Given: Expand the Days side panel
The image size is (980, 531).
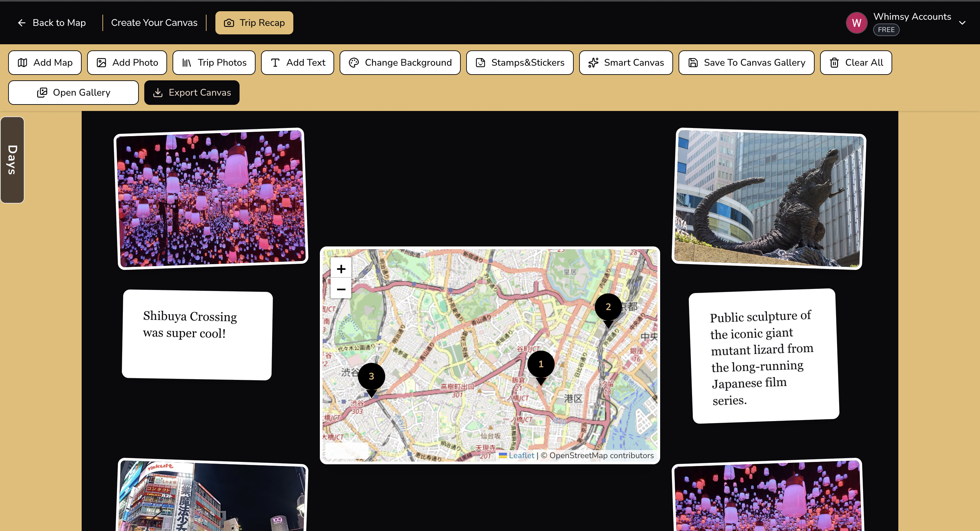Looking at the screenshot, I should click(x=12, y=160).
